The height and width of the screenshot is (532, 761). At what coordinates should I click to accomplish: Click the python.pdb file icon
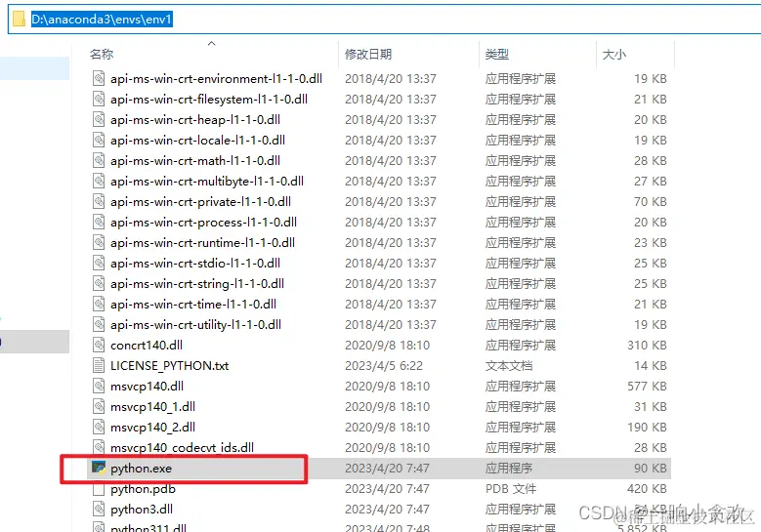click(99, 489)
